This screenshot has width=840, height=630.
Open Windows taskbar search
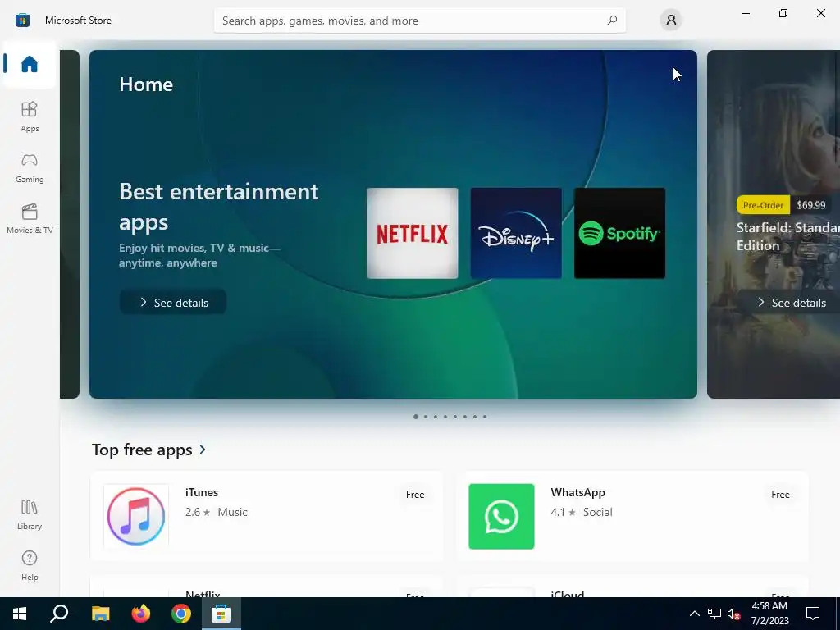click(59, 614)
